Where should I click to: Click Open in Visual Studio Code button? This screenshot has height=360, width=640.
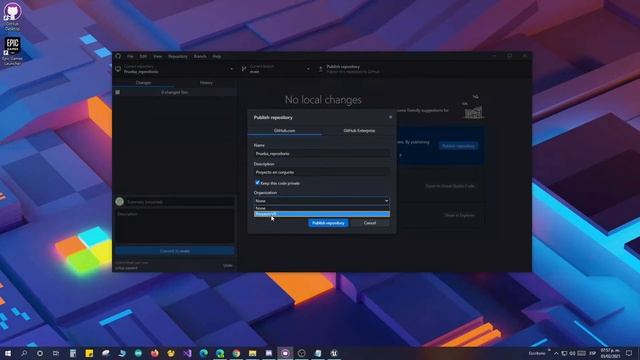(x=450, y=186)
